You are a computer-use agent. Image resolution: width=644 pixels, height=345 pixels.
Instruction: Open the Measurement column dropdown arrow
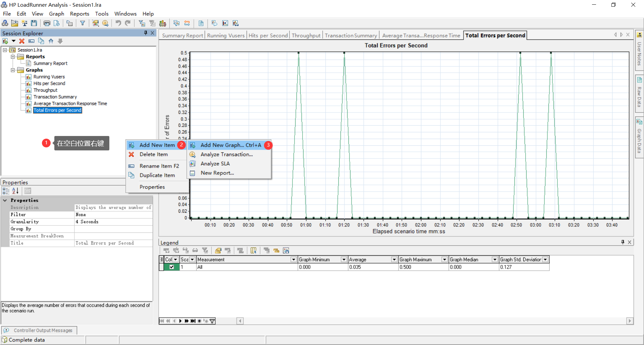click(x=294, y=260)
